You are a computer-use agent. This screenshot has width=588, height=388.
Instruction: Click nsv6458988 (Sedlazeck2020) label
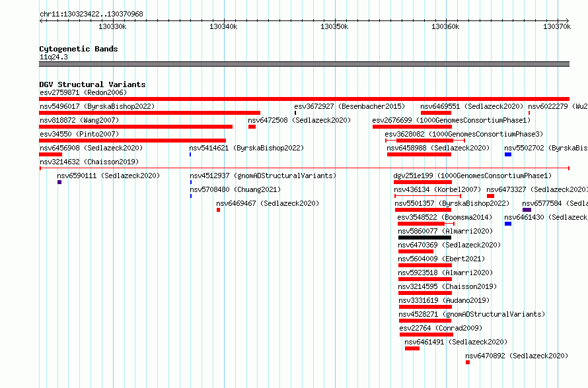438,148
